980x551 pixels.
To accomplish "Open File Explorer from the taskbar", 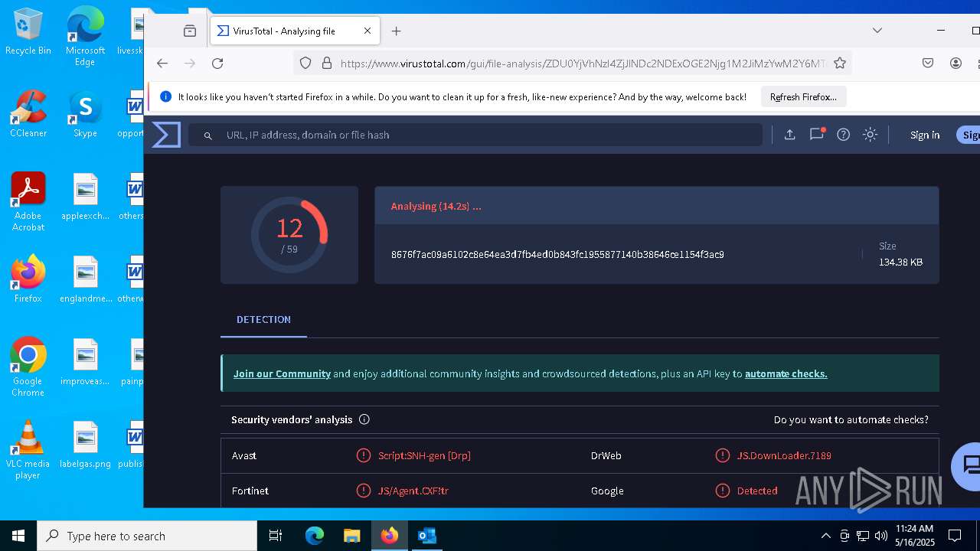I will pyautogui.click(x=352, y=536).
